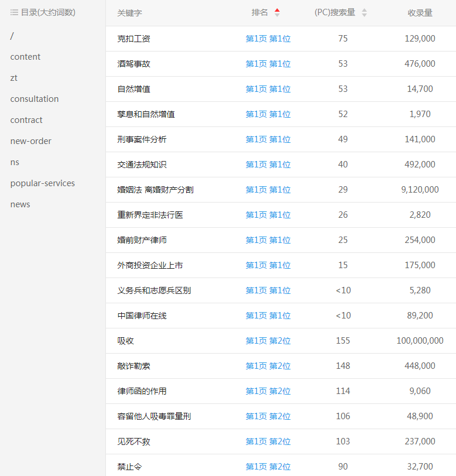Click the 目录 list icon in sidebar
Image resolution: width=456 pixels, height=476 pixels.
[14, 12]
